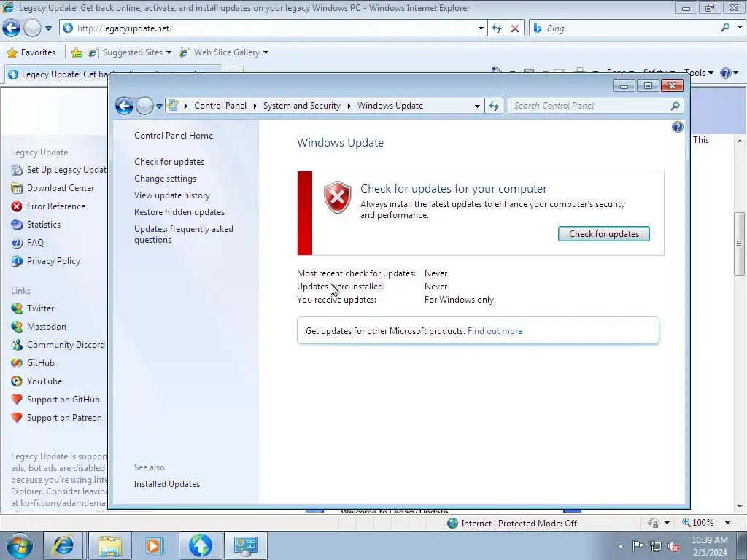Screen dimensions: 747x560
Task: Open recent pages dropdown in Control Panel
Action: (x=159, y=106)
